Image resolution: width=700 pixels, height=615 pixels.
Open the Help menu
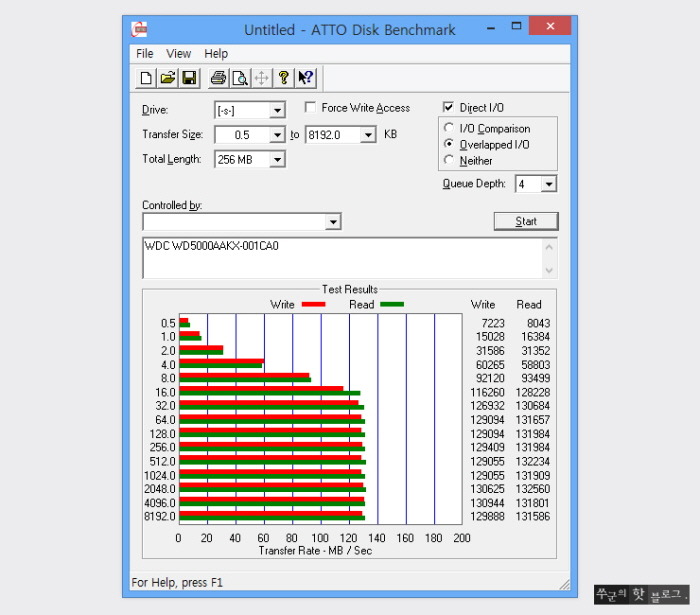(216, 54)
